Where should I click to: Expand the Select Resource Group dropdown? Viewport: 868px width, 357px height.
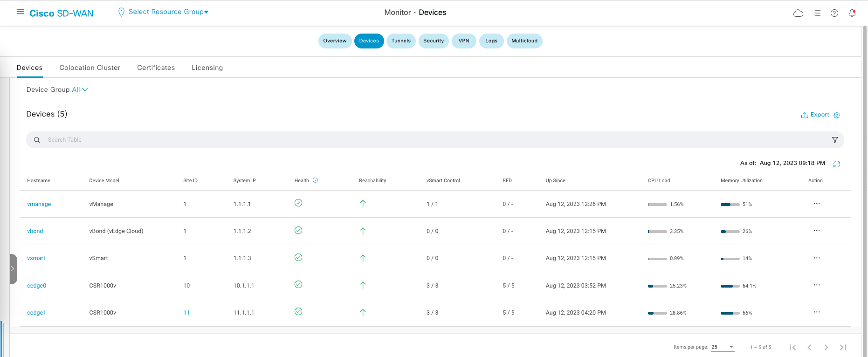[168, 12]
